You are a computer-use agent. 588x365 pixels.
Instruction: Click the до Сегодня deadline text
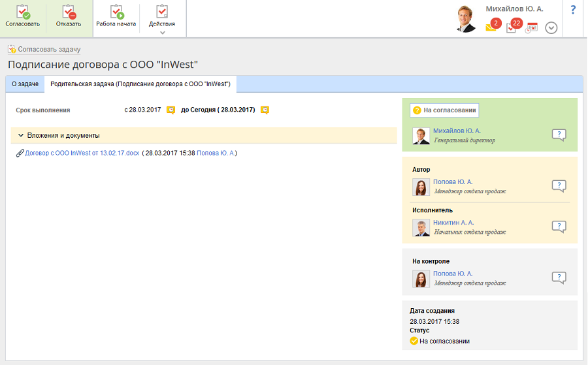[218, 110]
